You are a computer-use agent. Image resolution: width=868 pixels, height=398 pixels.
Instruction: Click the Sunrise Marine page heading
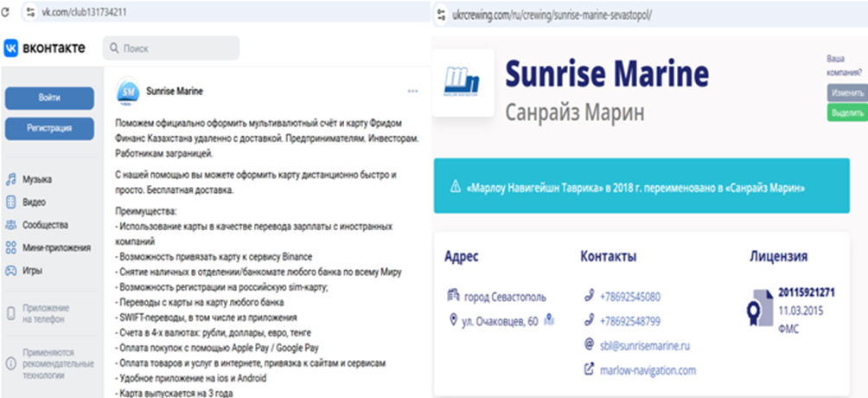click(607, 74)
